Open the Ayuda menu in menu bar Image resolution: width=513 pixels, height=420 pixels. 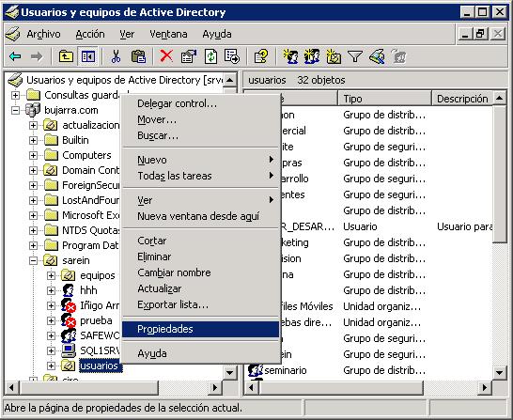pos(217,34)
